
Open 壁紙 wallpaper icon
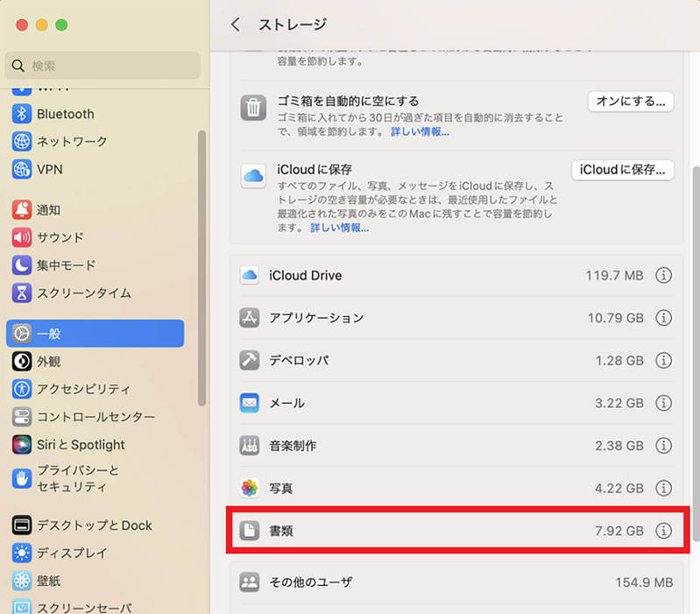(x=21, y=581)
